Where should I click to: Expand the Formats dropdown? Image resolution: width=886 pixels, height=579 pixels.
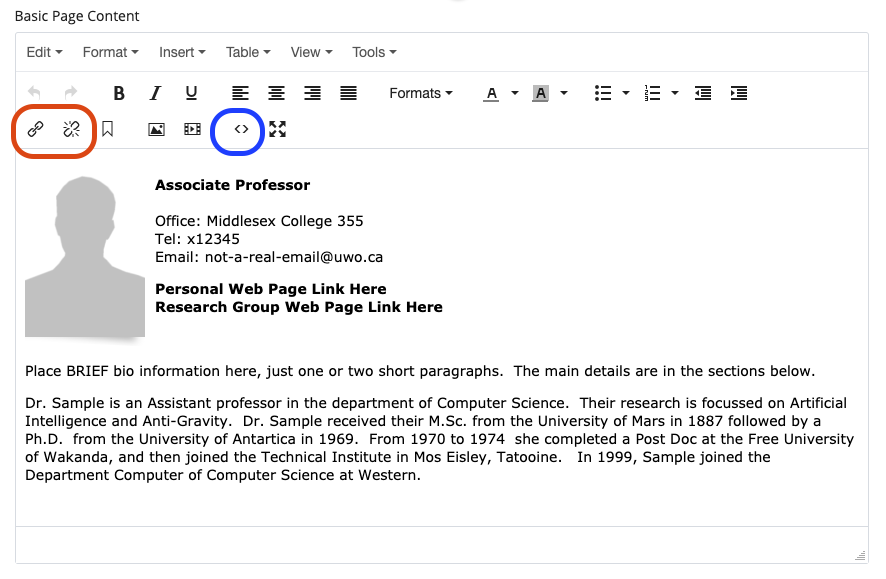point(420,93)
